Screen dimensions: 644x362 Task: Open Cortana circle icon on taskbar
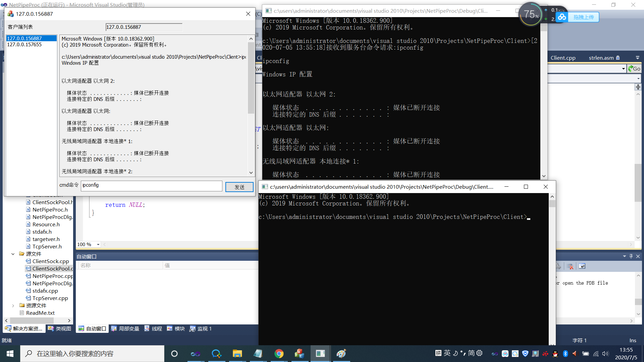click(174, 354)
